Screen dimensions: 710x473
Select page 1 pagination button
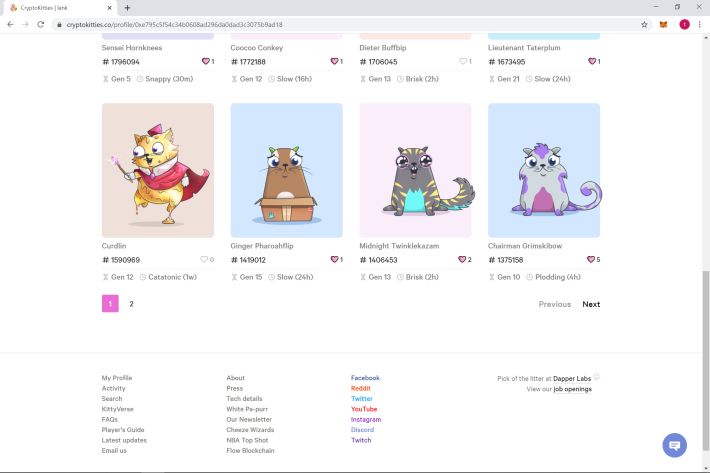point(110,304)
